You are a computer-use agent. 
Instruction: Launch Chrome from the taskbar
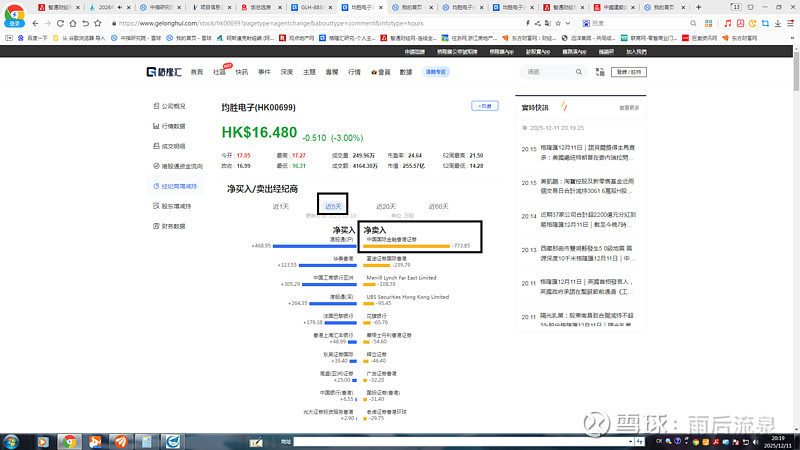(69, 442)
